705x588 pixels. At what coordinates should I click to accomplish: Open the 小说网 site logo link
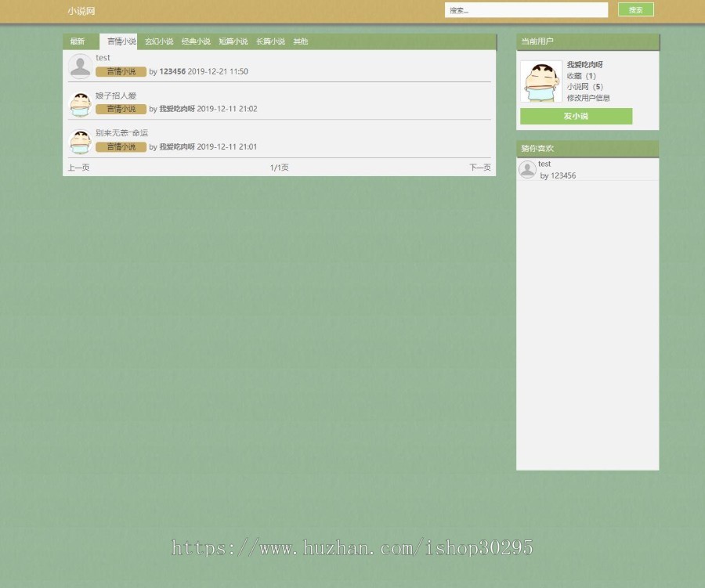point(81,11)
